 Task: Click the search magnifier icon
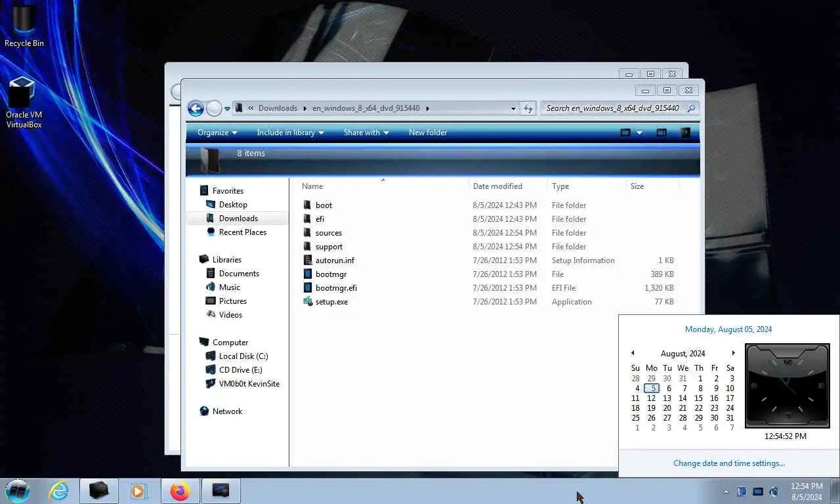691,108
